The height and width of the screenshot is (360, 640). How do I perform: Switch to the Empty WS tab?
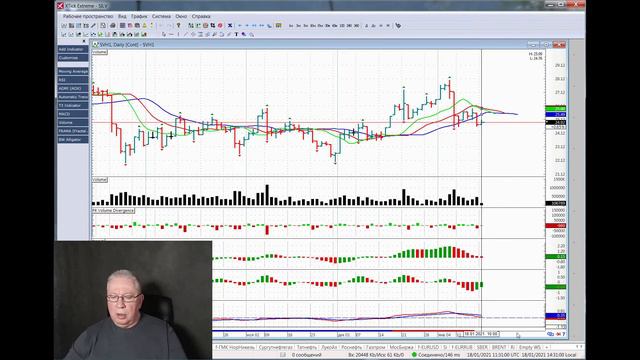[x=530, y=347]
